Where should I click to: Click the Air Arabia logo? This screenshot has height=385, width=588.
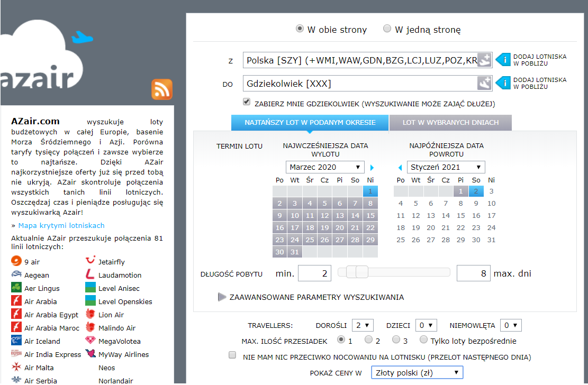click(16, 300)
